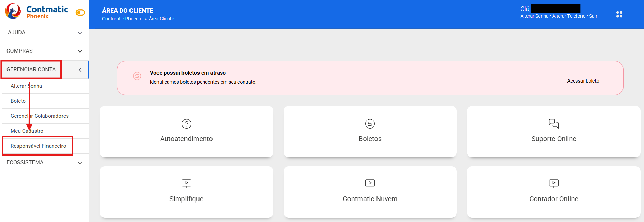
Task: Click Contmatic Phoenix breadcrumb link
Action: pyautogui.click(x=122, y=19)
